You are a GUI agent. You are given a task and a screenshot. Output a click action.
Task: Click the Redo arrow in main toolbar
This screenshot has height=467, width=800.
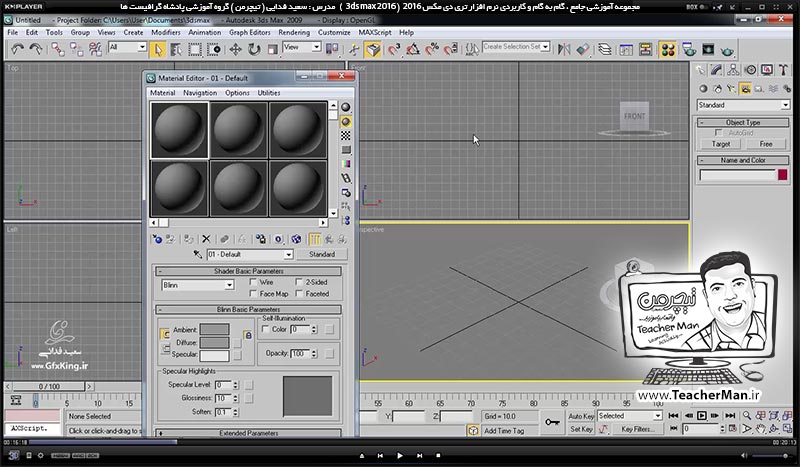point(36,49)
